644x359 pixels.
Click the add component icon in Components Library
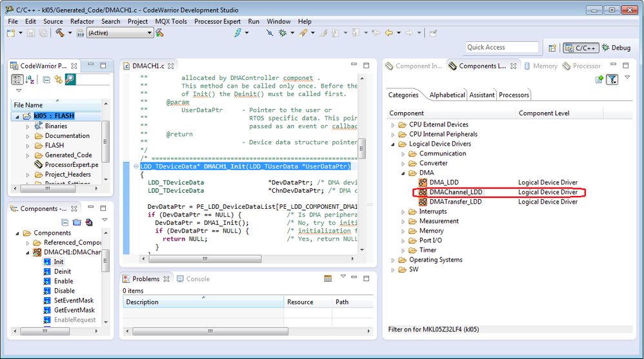tap(599, 79)
